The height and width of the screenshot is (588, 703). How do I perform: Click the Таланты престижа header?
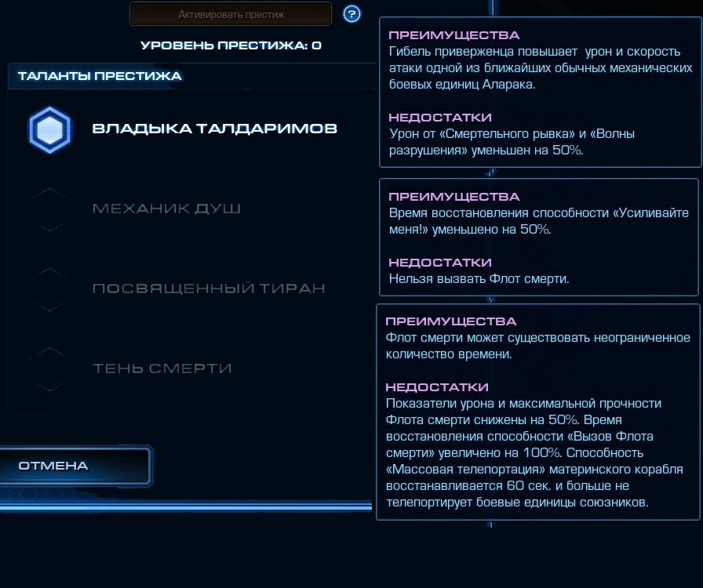100,76
